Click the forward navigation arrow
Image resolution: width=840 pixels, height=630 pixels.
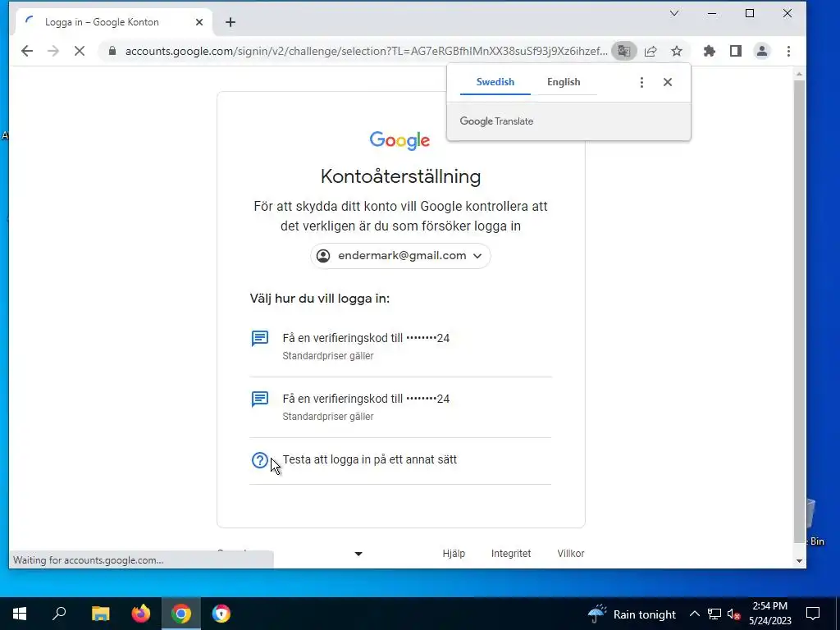coord(53,51)
